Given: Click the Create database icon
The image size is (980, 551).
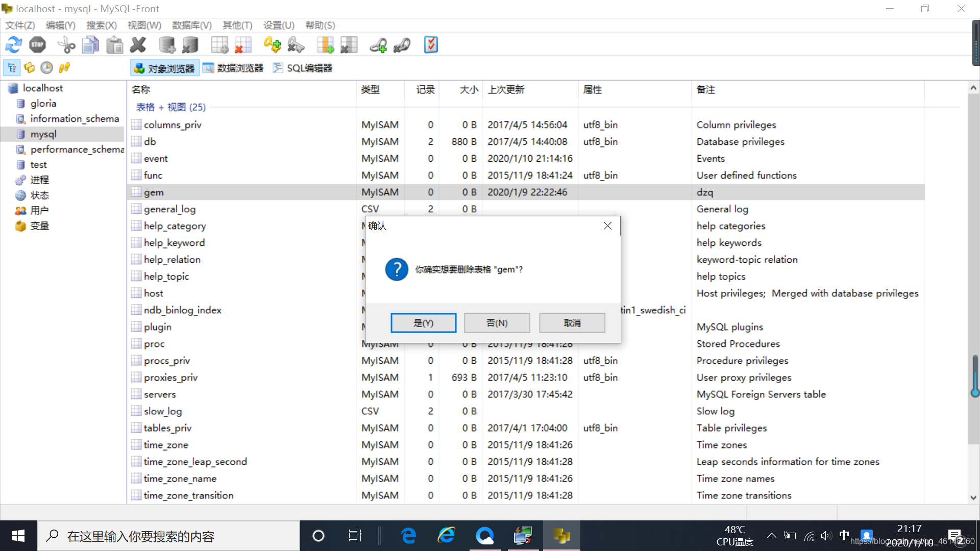Looking at the screenshot, I should click(167, 45).
